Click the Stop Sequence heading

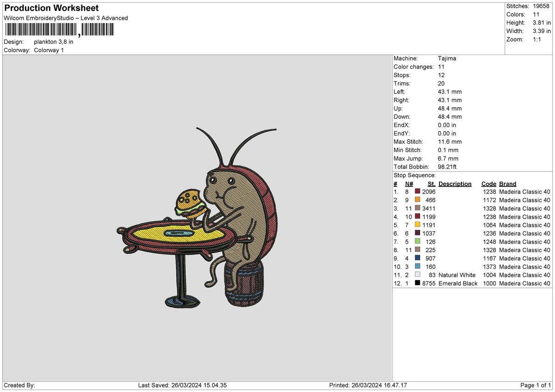414,175
